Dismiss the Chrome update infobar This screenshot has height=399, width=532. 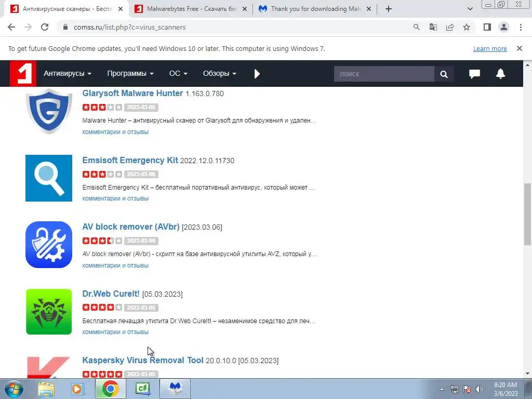pyautogui.click(x=519, y=48)
